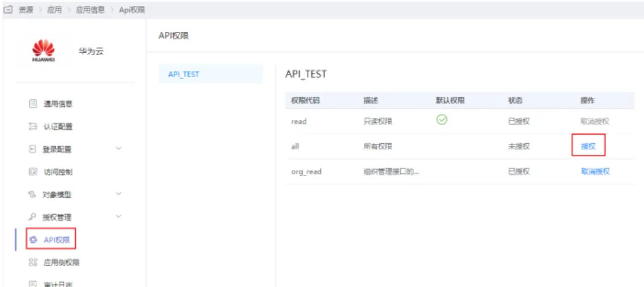The width and height of the screenshot is (644, 287).
Task: Click Api权限 in breadcrumb
Action: (x=132, y=10)
